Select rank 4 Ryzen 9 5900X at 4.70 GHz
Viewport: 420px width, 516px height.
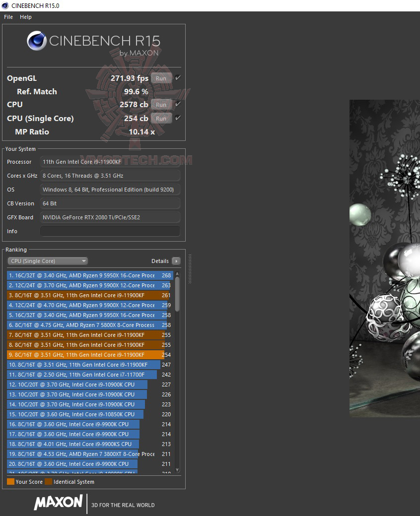(x=90, y=305)
